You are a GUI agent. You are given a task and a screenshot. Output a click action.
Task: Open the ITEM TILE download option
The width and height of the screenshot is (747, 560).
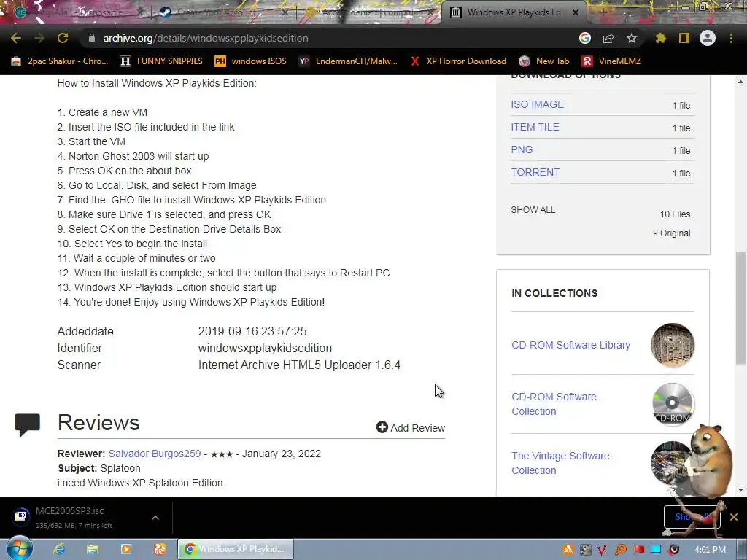coord(535,127)
